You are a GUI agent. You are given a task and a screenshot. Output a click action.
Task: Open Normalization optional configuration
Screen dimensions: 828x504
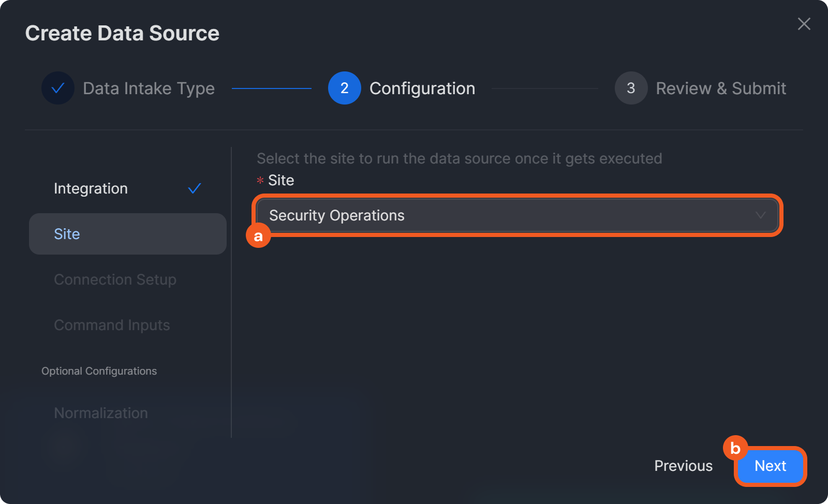101,413
